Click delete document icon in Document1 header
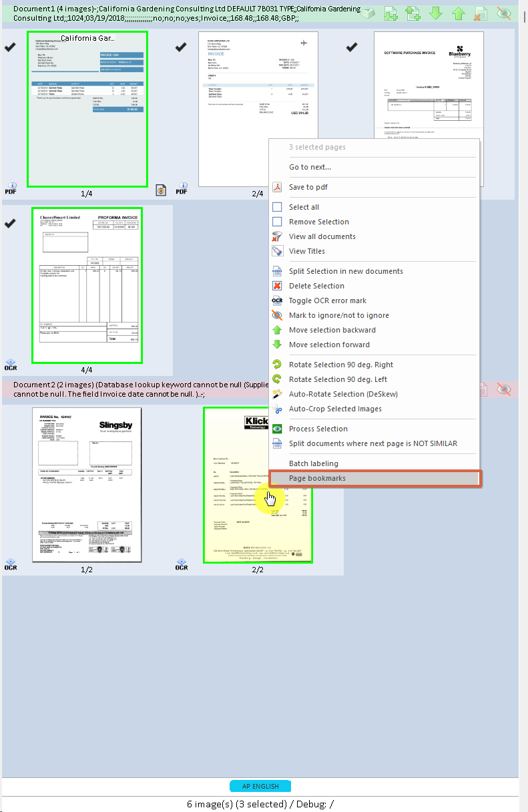This screenshot has height=812, width=528. pyautogui.click(x=481, y=13)
